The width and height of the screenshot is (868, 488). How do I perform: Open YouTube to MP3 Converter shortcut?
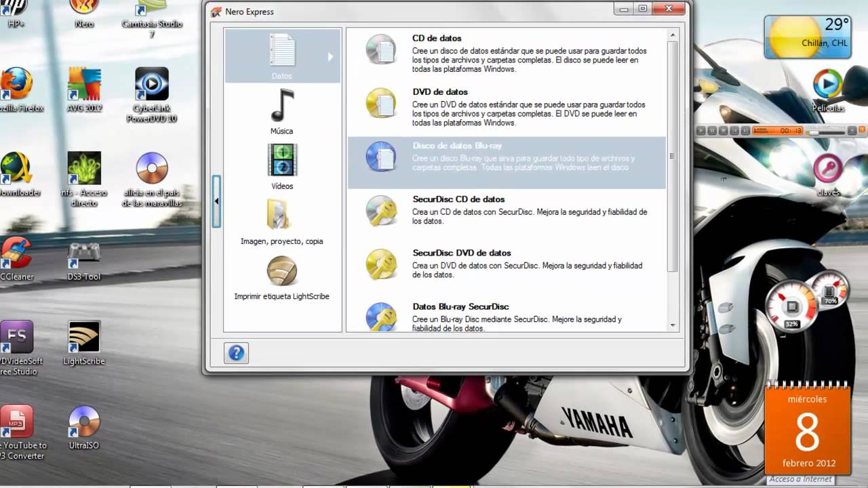click(x=20, y=432)
